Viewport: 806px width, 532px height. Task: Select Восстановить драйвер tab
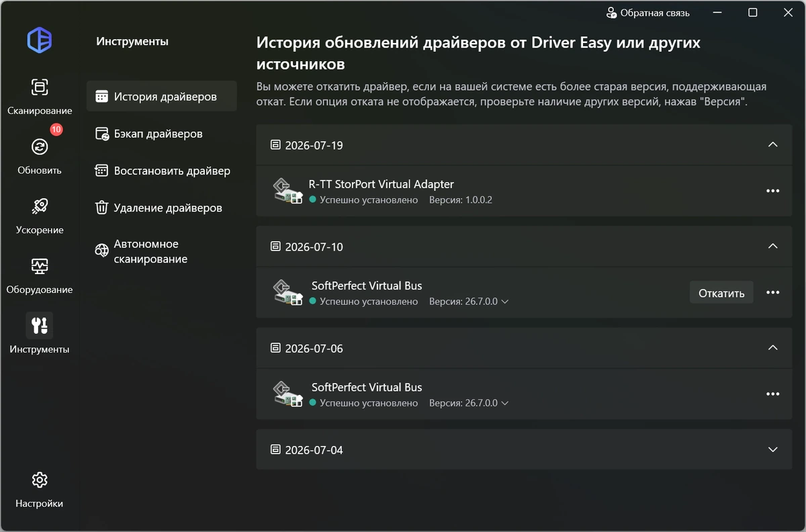(x=162, y=171)
